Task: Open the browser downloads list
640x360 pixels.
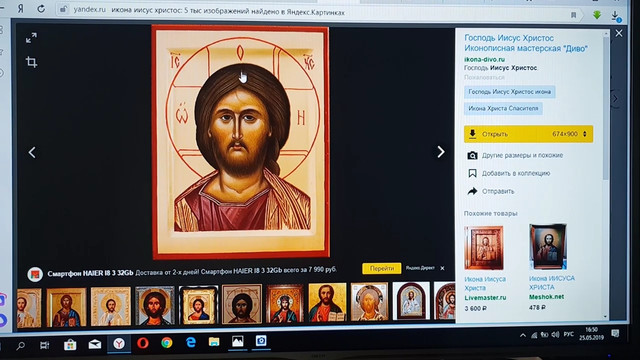Action: [616, 16]
